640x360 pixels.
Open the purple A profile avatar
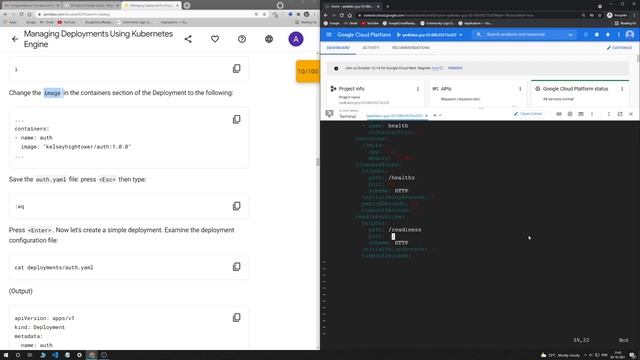[296, 39]
